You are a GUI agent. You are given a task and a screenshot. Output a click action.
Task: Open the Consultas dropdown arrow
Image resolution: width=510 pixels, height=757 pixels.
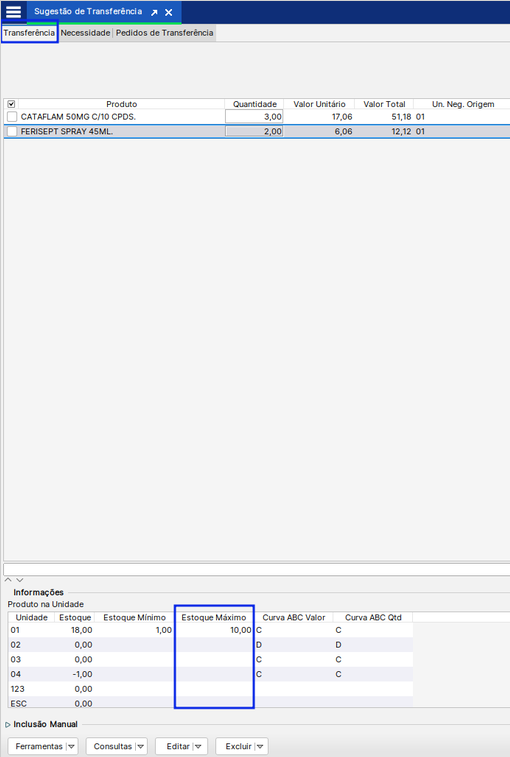(x=141, y=746)
